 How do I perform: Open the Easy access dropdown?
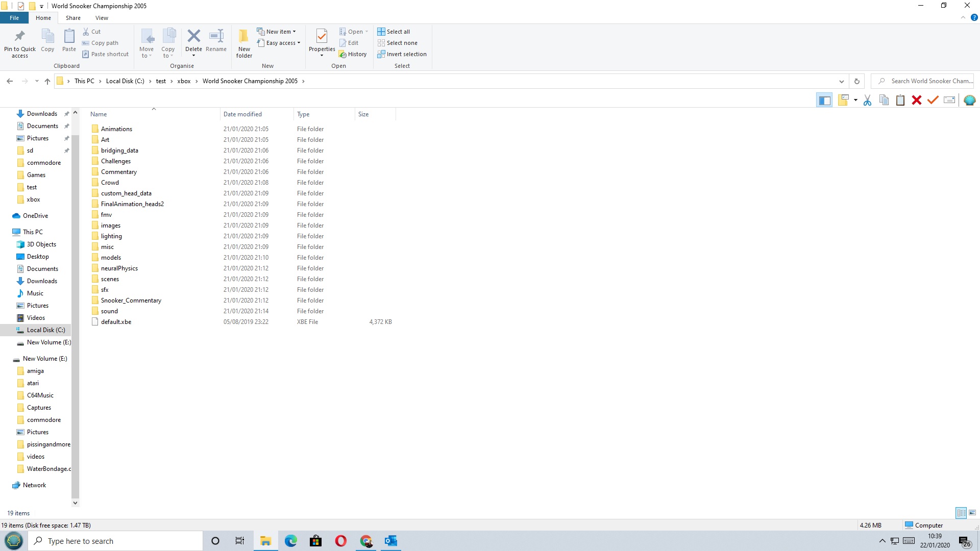coord(279,43)
